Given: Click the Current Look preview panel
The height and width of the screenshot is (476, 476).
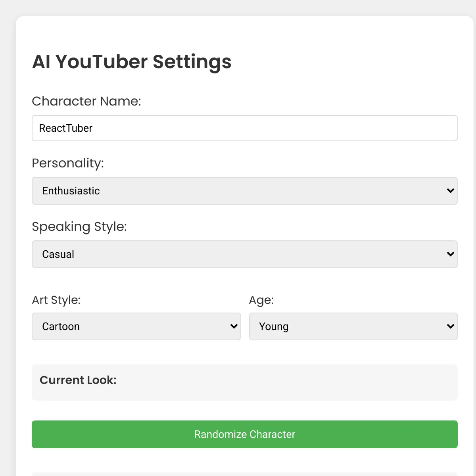Looking at the screenshot, I should [x=245, y=382].
